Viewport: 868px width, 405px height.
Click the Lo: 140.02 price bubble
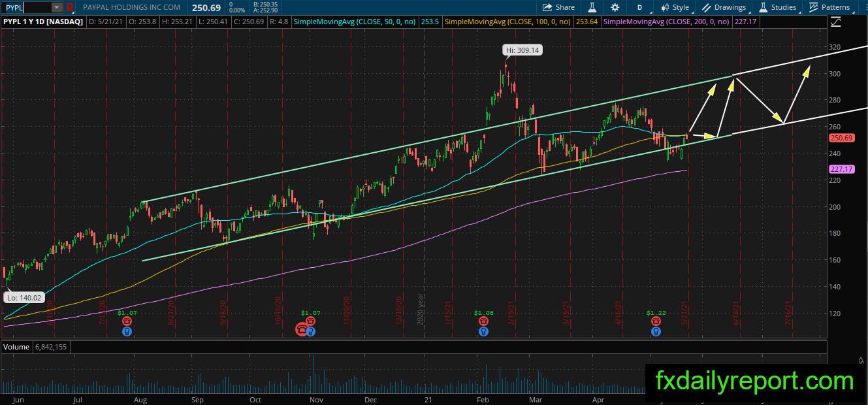[24, 297]
